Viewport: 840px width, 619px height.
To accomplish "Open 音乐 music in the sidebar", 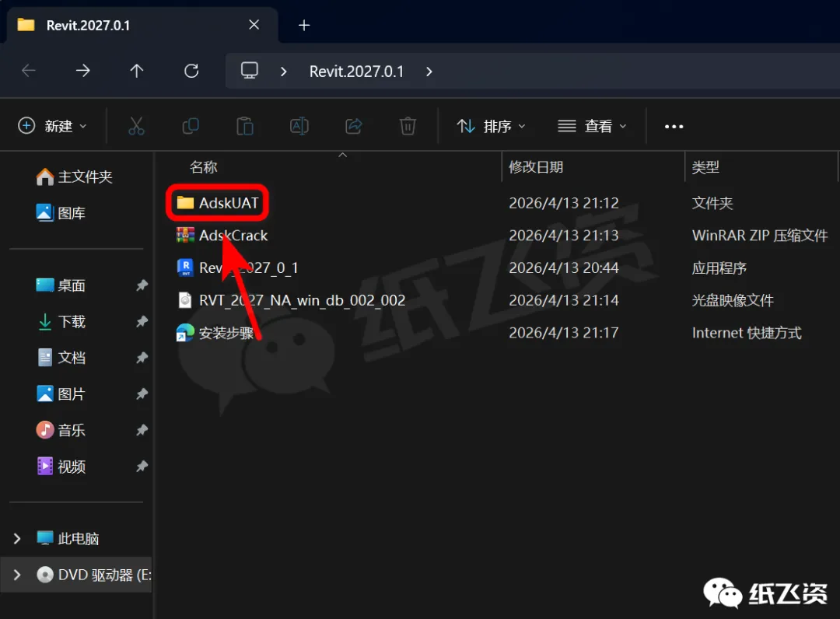I will pyautogui.click(x=61, y=430).
